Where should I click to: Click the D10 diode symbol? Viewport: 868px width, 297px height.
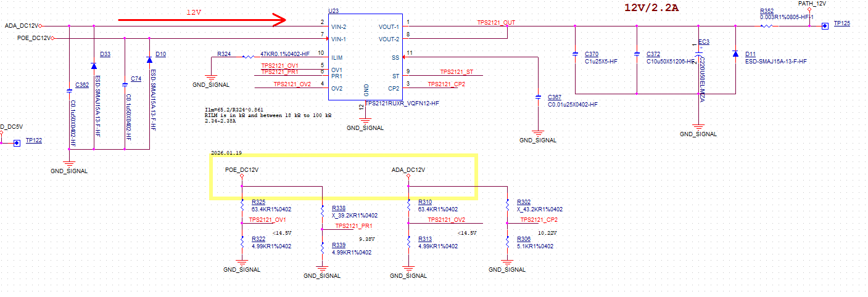tap(149, 59)
